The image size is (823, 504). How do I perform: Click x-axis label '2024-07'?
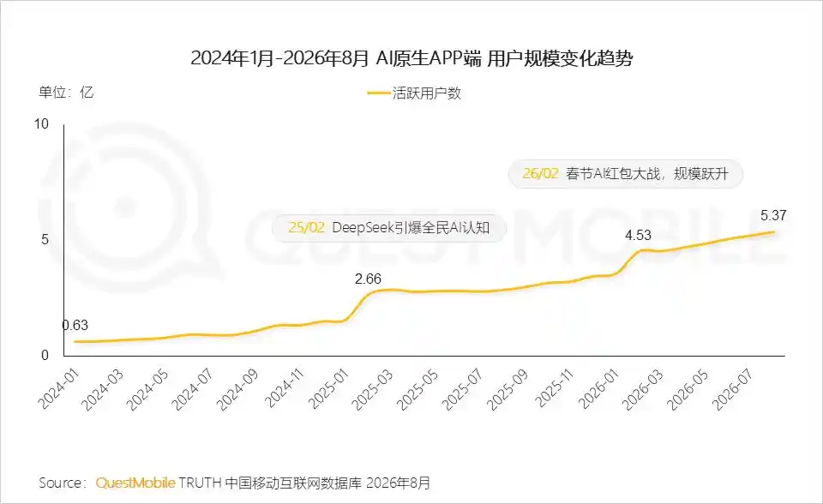[192, 388]
